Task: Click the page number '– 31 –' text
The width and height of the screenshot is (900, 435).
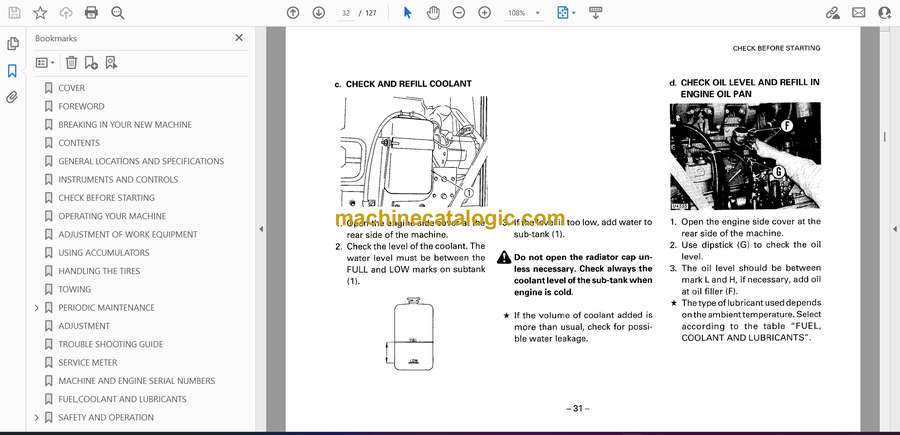Action: 578,409
